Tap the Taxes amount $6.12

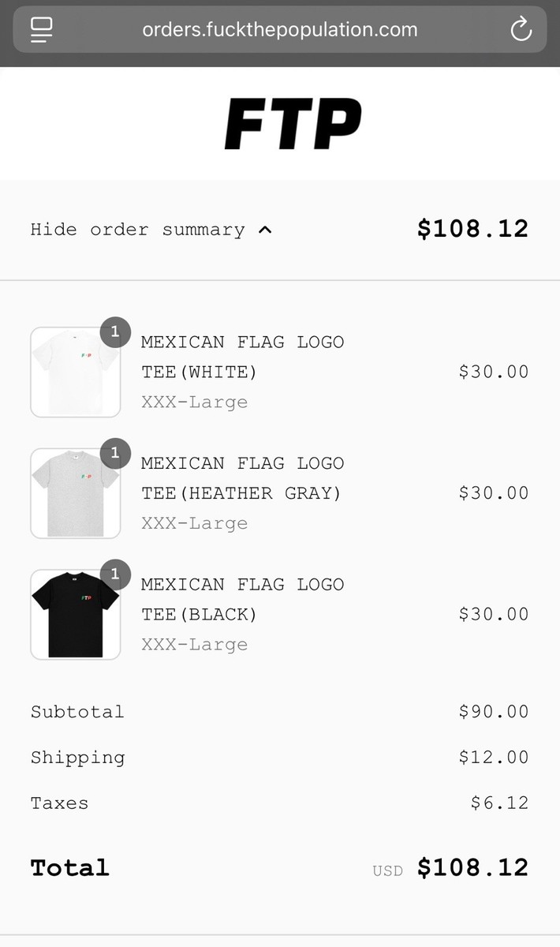(499, 803)
